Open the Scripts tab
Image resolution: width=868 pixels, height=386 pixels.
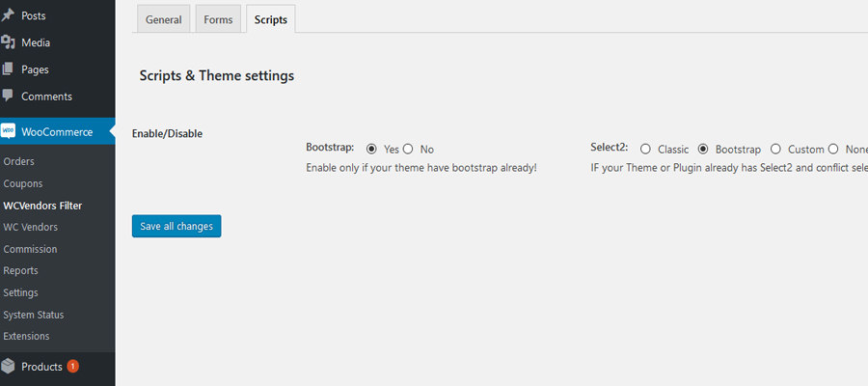click(270, 19)
